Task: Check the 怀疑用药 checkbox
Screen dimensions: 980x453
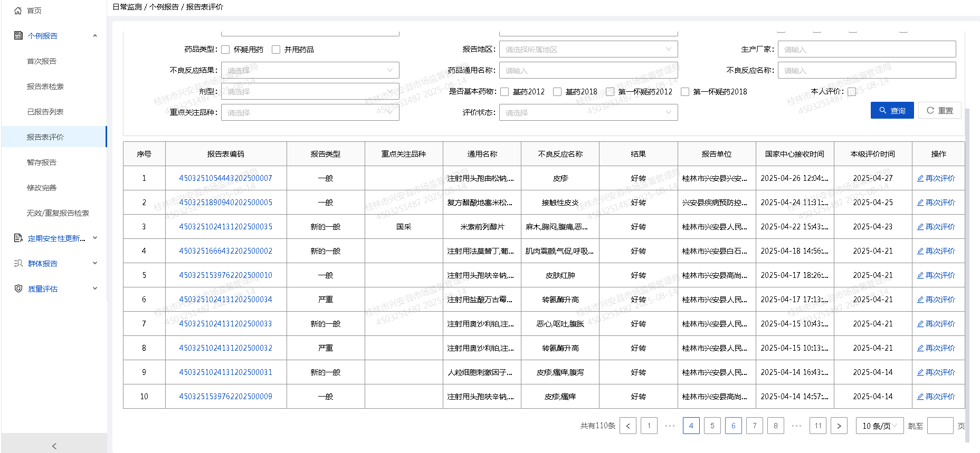Action: [225, 50]
